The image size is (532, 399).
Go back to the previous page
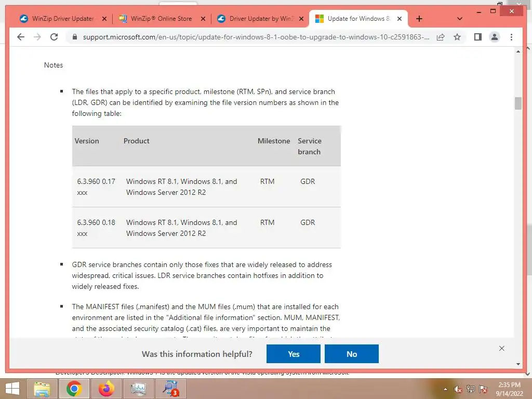click(21, 37)
